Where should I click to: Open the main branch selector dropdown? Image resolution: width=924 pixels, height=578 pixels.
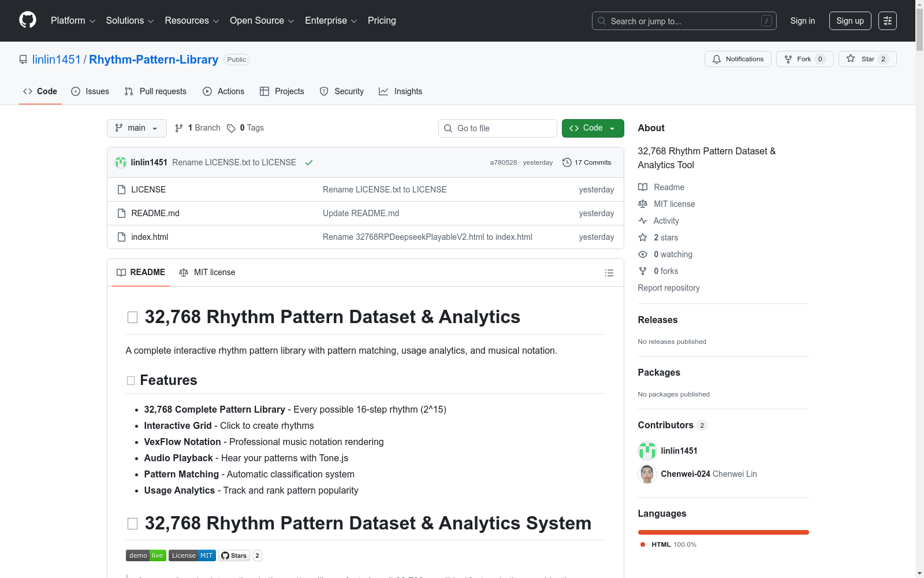coord(137,128)
